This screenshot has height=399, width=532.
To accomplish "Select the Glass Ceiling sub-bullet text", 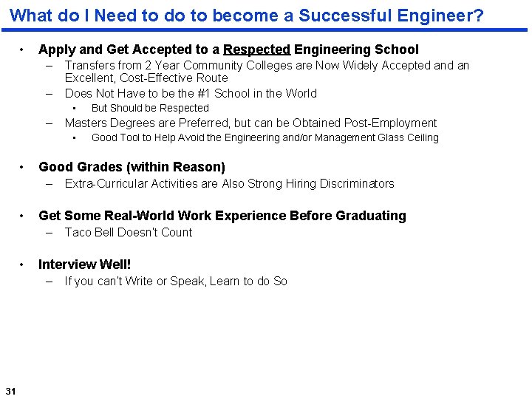I will coord(265,137).
